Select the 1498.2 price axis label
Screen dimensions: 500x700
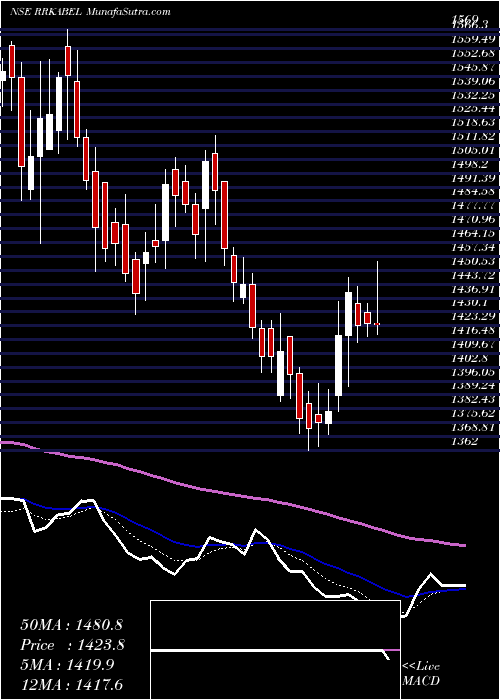pos(470,164)
